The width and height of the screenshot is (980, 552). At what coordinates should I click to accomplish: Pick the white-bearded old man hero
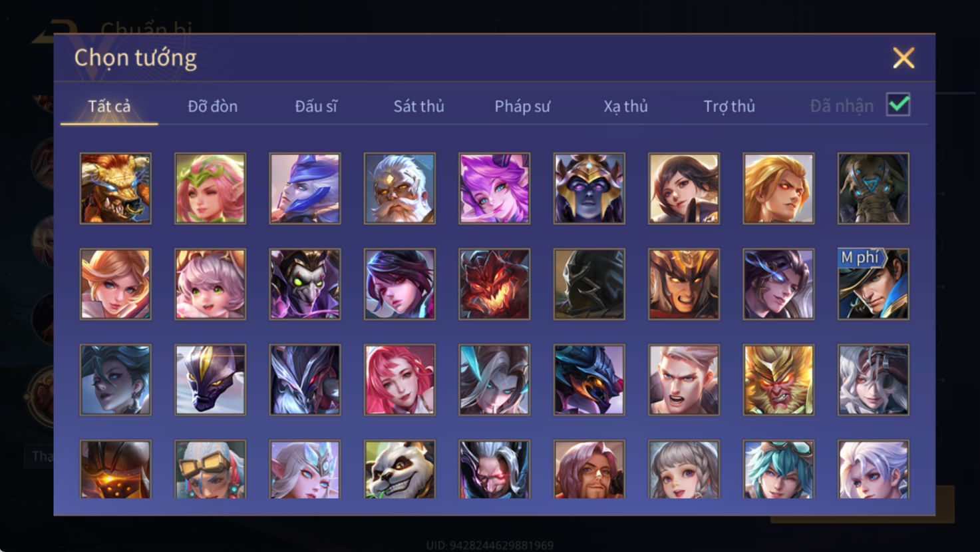399,188
